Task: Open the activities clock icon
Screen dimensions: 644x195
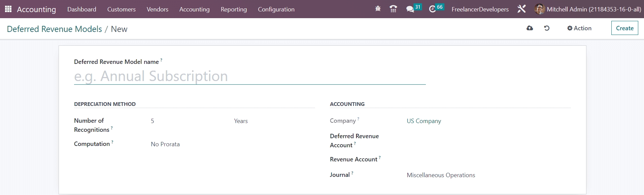Action: coord(433,9)
